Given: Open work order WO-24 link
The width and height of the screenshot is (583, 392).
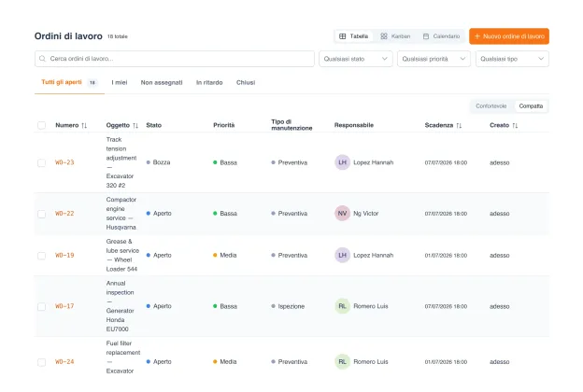Looking at the screenshot, I should [64, 362].
